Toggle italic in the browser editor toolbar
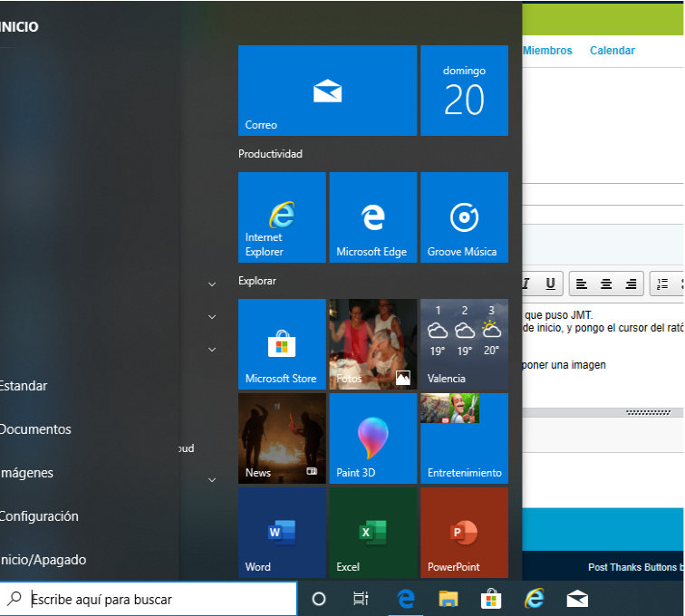Screen dimensions: 685x616 click(526, 284)
